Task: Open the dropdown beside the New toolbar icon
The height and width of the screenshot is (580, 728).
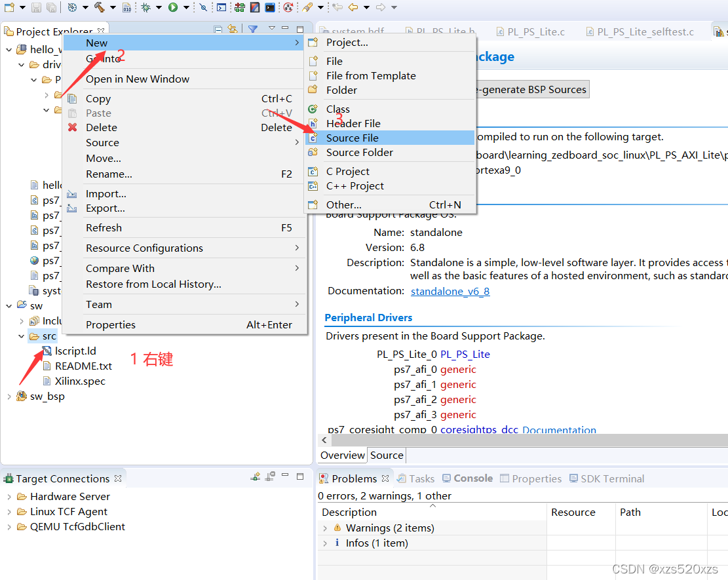Action: (22, 7)
